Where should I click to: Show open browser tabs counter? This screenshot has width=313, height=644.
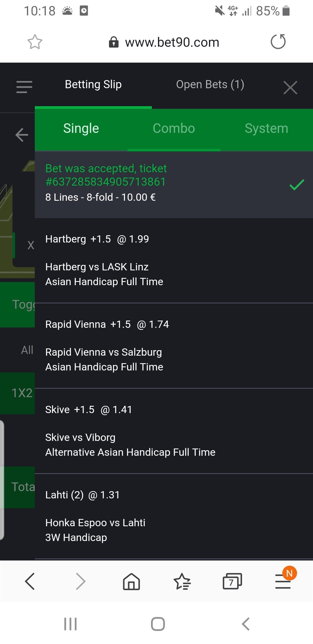pos(232,581)
